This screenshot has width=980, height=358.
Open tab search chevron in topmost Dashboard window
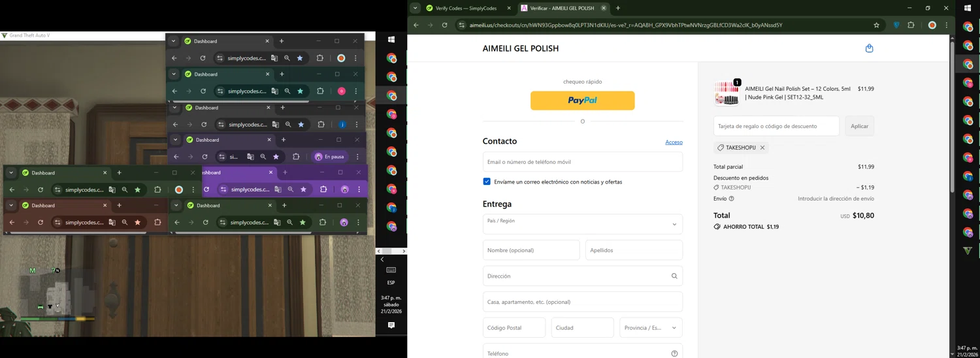tap(173, 41)
